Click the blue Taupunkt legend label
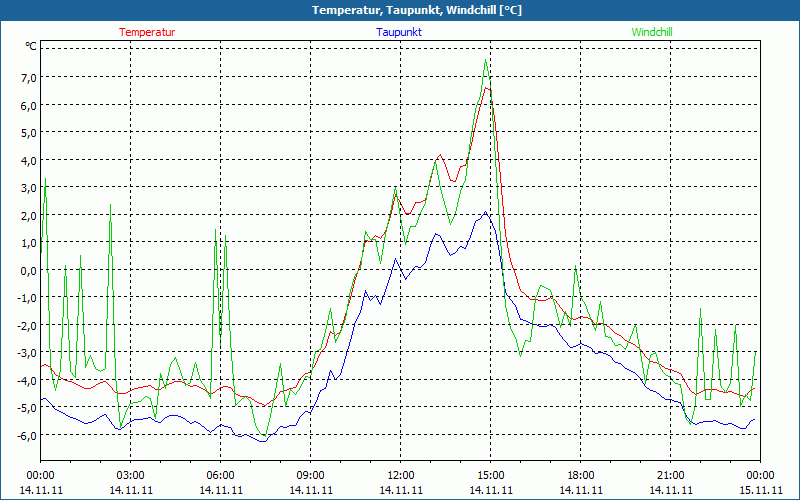This screenshot has width=800, height=500. [399, 32]
